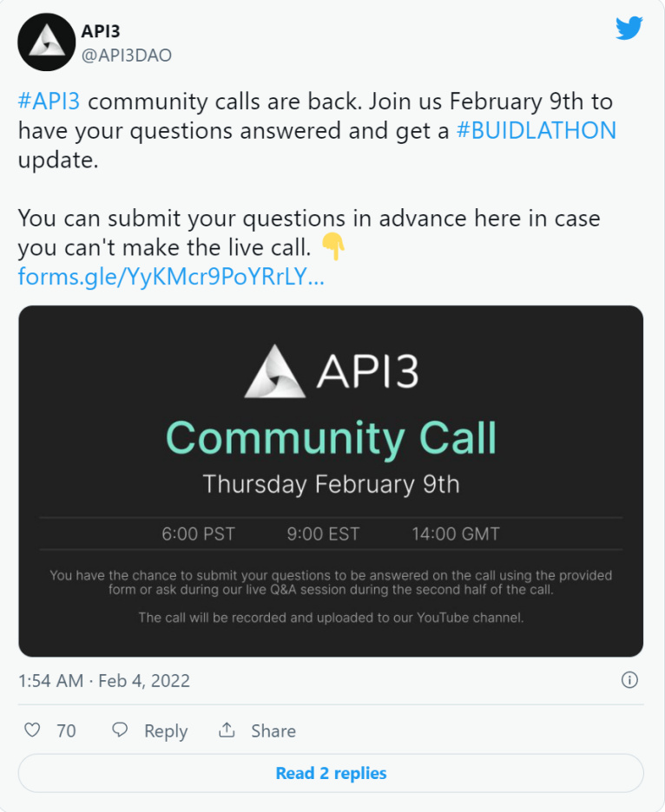Click the API3 display name
This screenshot has height=812, width=665.
tap(101, 31)
